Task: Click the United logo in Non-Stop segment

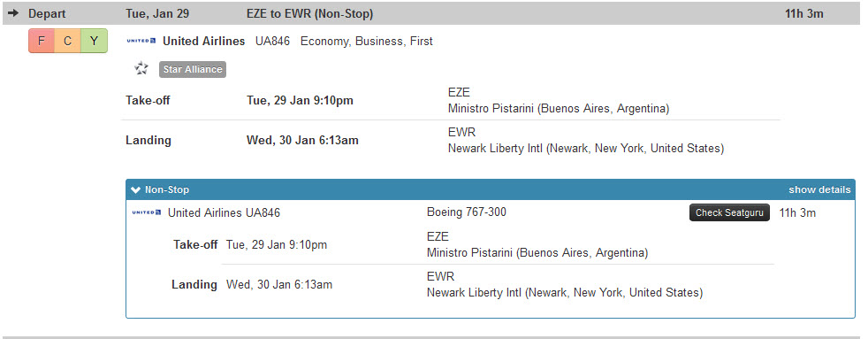Action: (146, 212)
